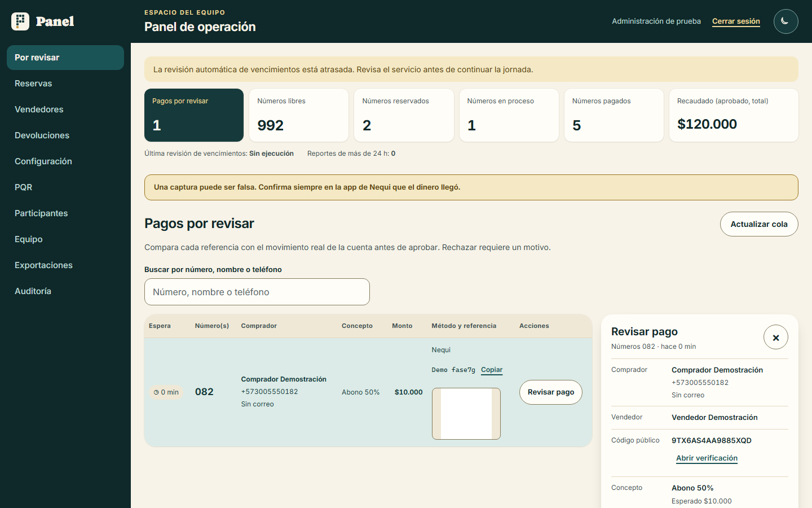Click the Esperado $10.000 text
The height and width of the screenshot is (508, 812).
[x=701, y=501]
